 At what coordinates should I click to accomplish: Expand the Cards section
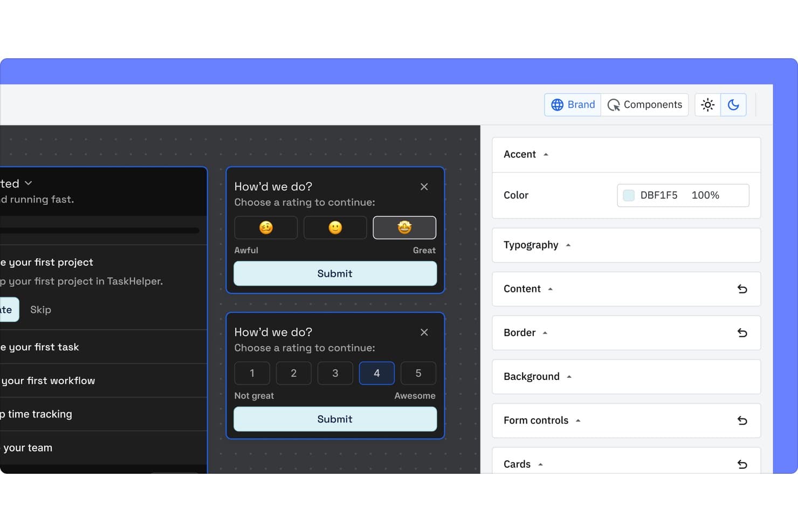click(627, 461)
